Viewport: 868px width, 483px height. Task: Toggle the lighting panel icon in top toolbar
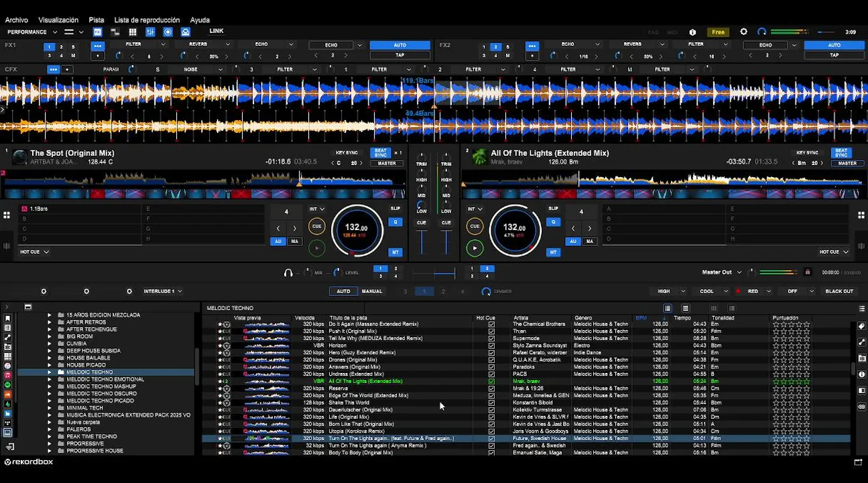(x=186, y=32)
